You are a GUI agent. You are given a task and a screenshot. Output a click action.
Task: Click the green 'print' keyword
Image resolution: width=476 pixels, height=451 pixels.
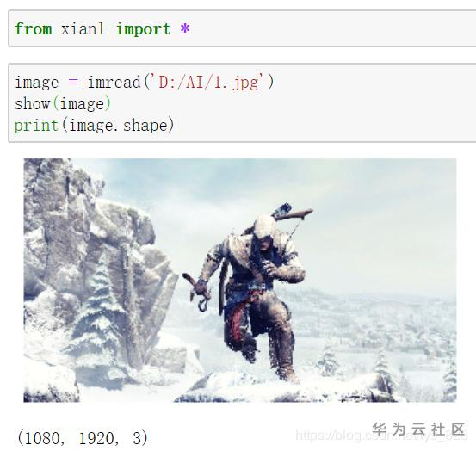(x=36, y=126)
